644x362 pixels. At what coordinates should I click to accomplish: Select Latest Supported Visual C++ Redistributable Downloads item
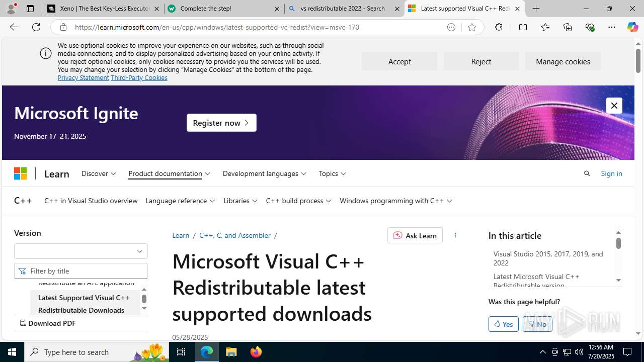point(84,304)
